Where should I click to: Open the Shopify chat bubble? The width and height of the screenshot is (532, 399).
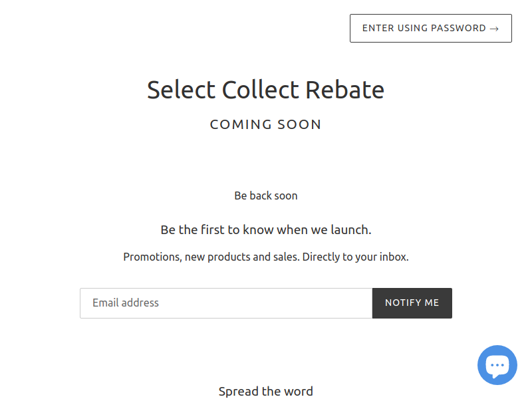(x=497, y=365)
